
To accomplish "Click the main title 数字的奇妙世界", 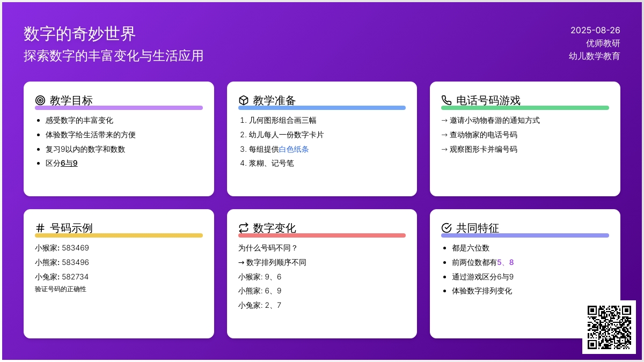I will [80, 34].
